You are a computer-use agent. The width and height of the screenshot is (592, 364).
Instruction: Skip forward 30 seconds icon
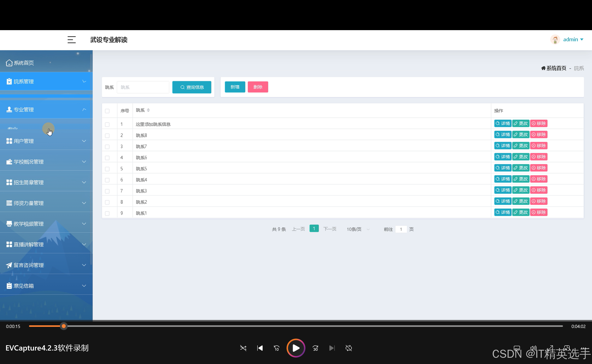(315, 348)
